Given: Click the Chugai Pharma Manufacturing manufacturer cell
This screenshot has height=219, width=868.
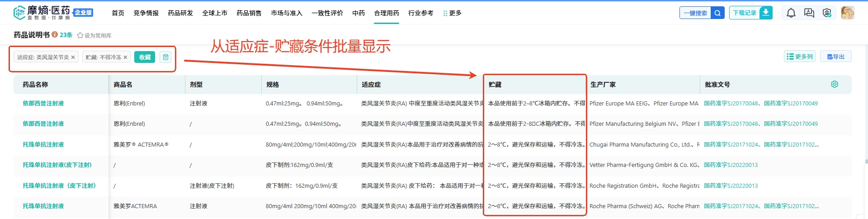Looking at the screenshot, I should pyautogui.click(x=645, y=144).
